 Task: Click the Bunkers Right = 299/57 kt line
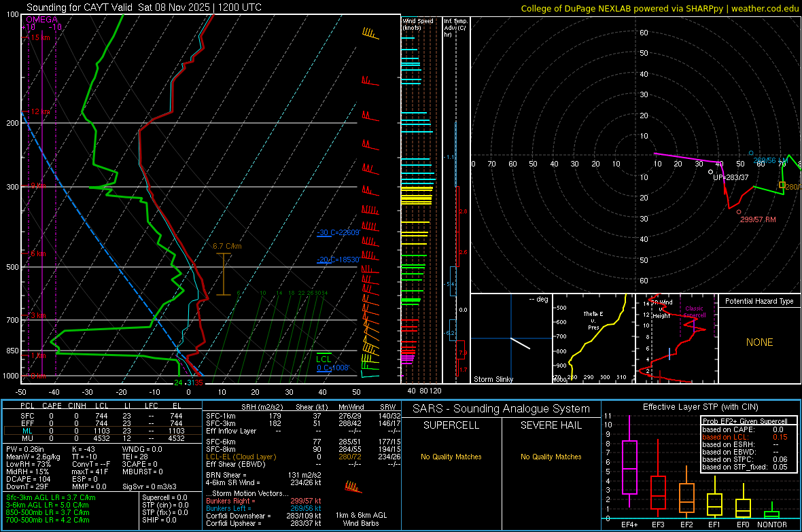(x=264, y=501)
